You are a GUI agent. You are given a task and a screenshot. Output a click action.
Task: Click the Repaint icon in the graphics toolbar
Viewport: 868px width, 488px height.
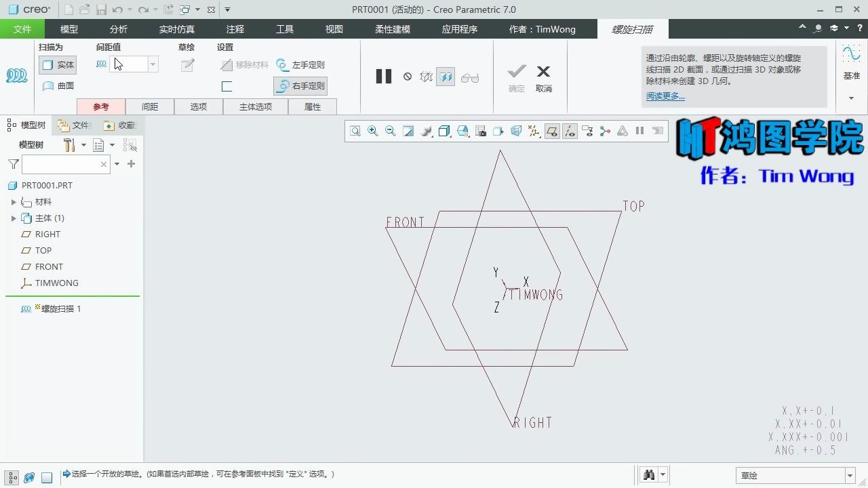pos(408,131)
